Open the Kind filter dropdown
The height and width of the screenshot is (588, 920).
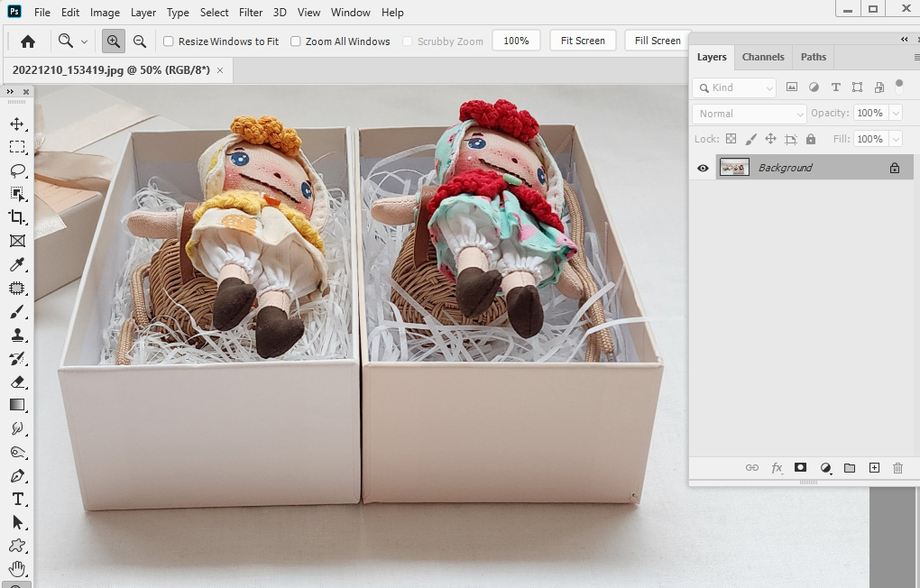coord(734,87)
